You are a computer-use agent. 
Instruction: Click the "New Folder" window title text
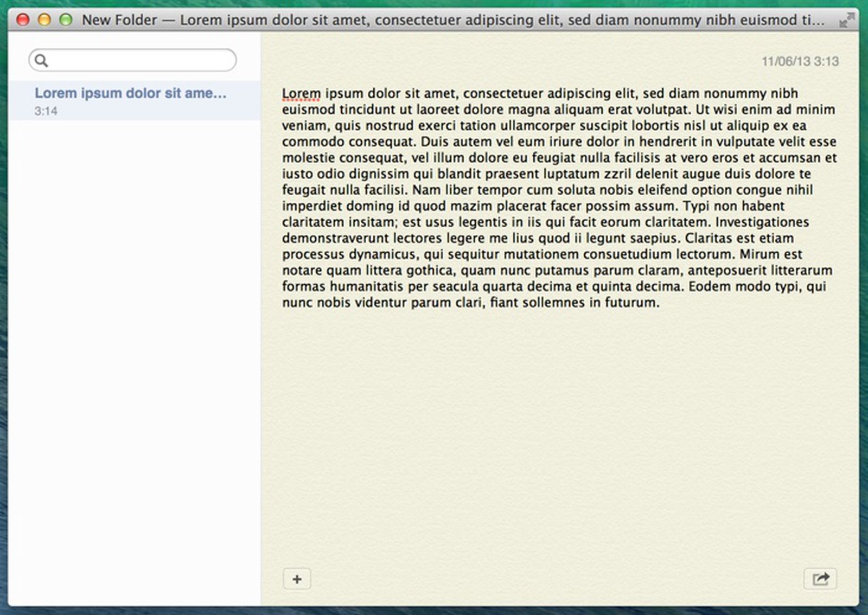[x=119, y=20]
